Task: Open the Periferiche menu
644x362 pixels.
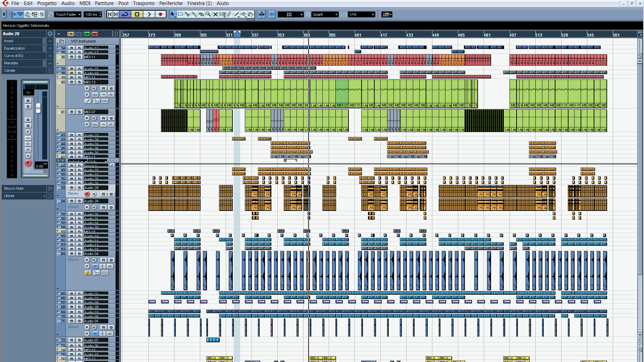Action: [x=171, y=3]
